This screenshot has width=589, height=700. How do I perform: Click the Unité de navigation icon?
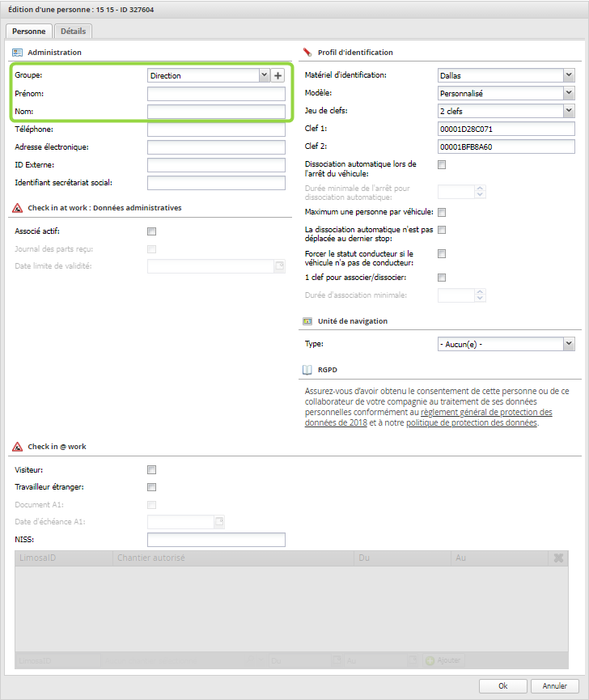[307, 321]
